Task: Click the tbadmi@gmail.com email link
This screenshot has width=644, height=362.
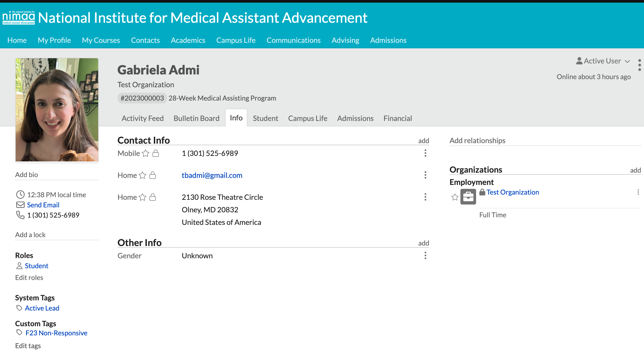Action: tap(212, 175)
